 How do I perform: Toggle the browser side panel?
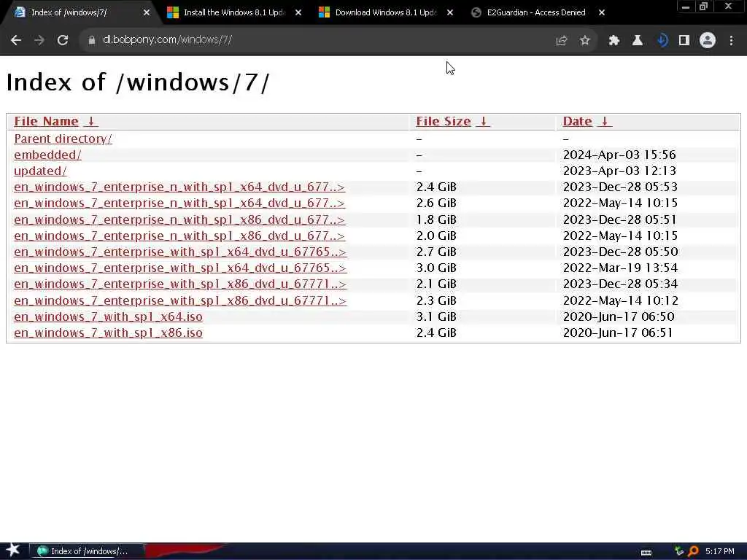(684, 41)
